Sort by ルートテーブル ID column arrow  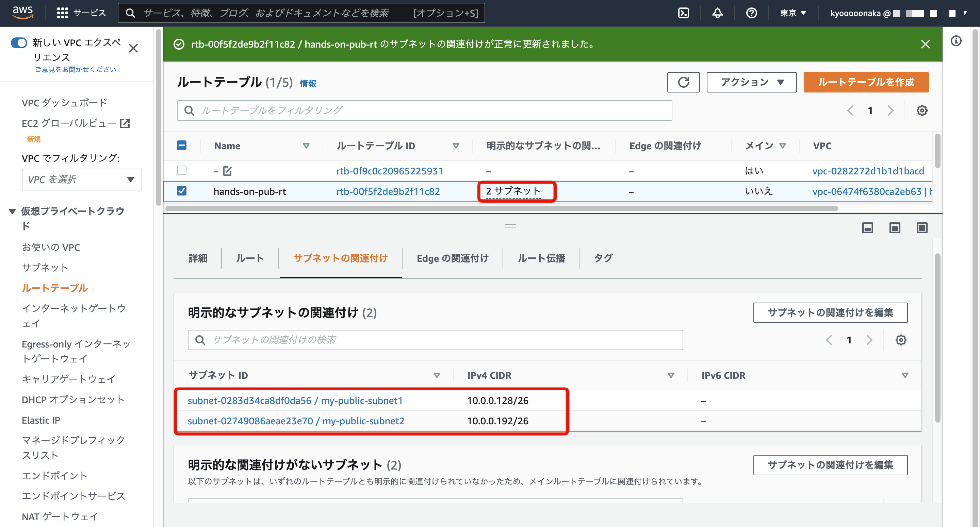coord(456,146)
